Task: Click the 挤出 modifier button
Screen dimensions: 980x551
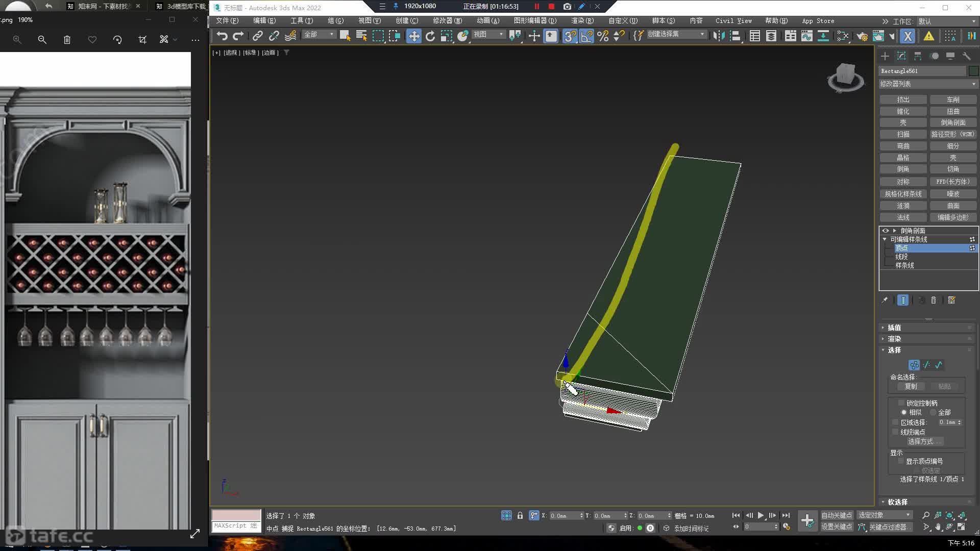Action: pyautogui.click(x=903, y=99)
